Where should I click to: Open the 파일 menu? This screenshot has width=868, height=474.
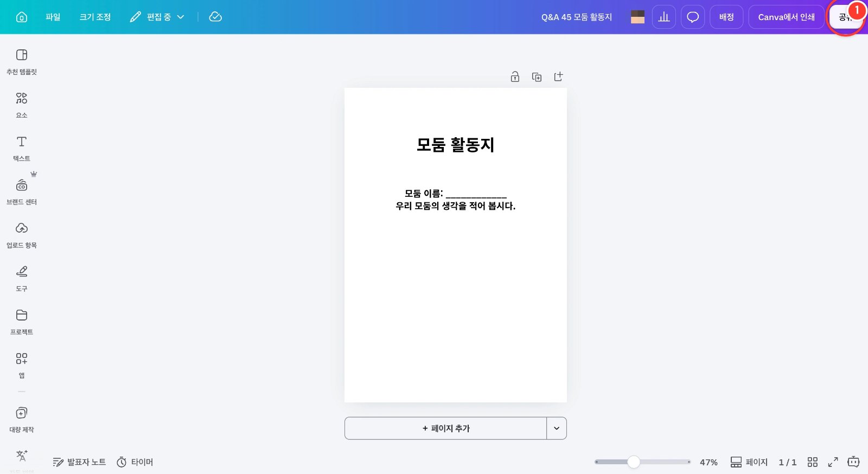pyautogui.click(x=53, y=17)
